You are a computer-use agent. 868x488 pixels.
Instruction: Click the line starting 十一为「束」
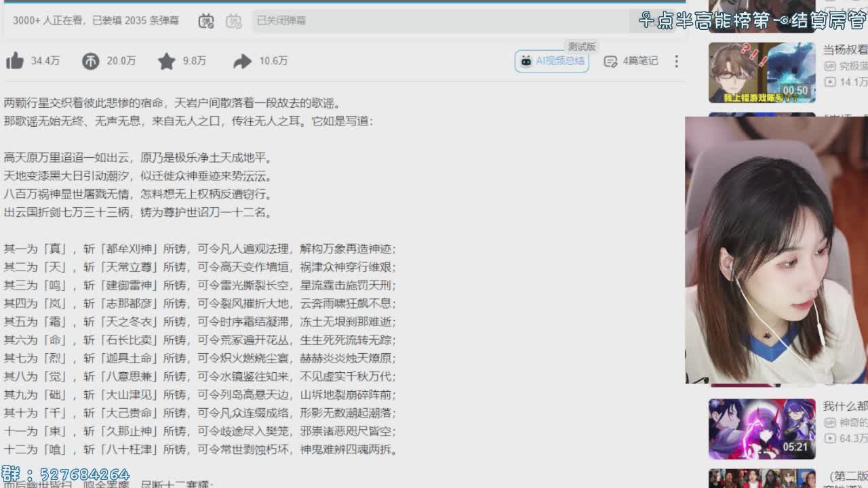tap(200, 431)
